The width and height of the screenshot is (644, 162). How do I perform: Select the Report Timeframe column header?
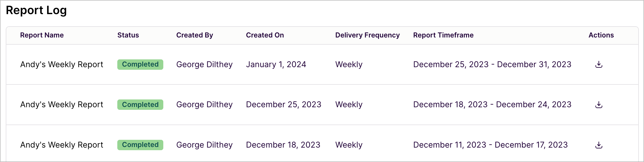[443, 35]
